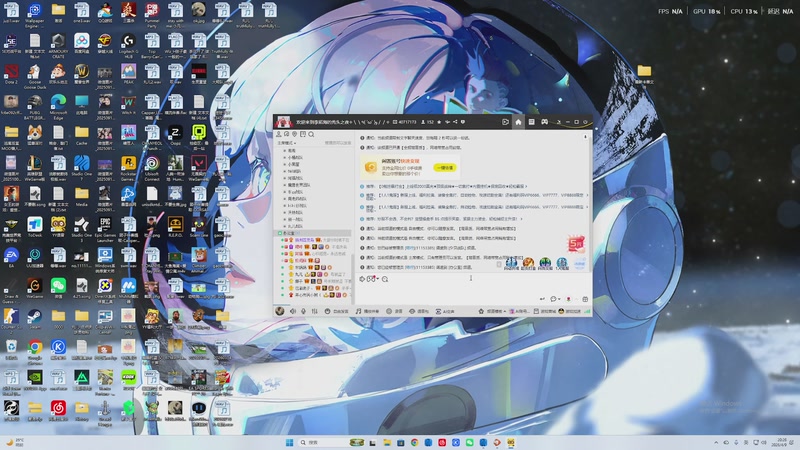The image size is (800, 450).
Task: Collapse the pinned notice with the top-right arrow
Action: pyautogui.click(x=585, y=137)
